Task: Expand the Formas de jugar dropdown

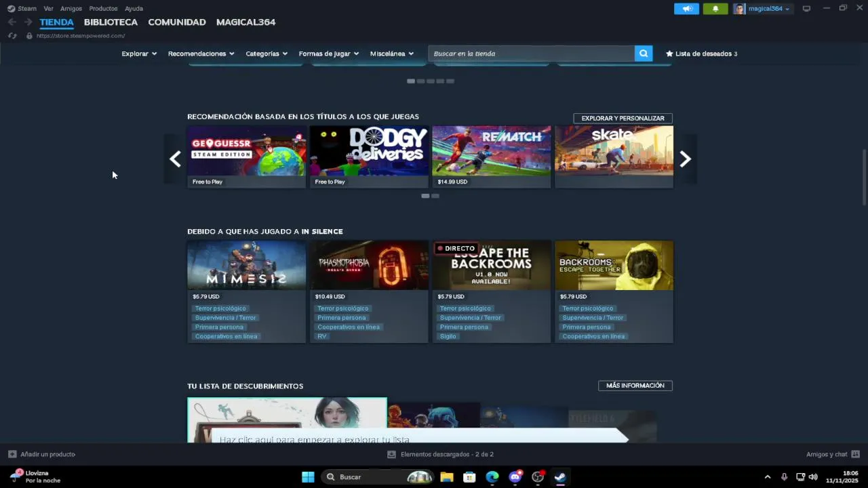Action: (329, 54)
